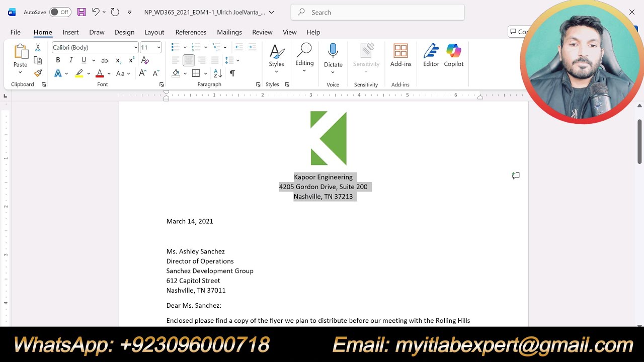Sort the selected text alphabetically
The width and height of the screenshot is (644, 362).
click(x=218, y=73)
